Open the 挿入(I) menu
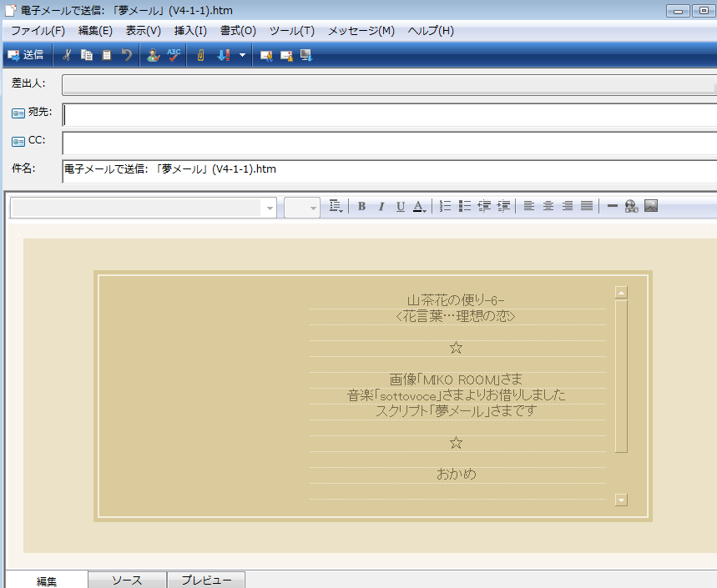The image size is (717, 588). click(190, 31)
